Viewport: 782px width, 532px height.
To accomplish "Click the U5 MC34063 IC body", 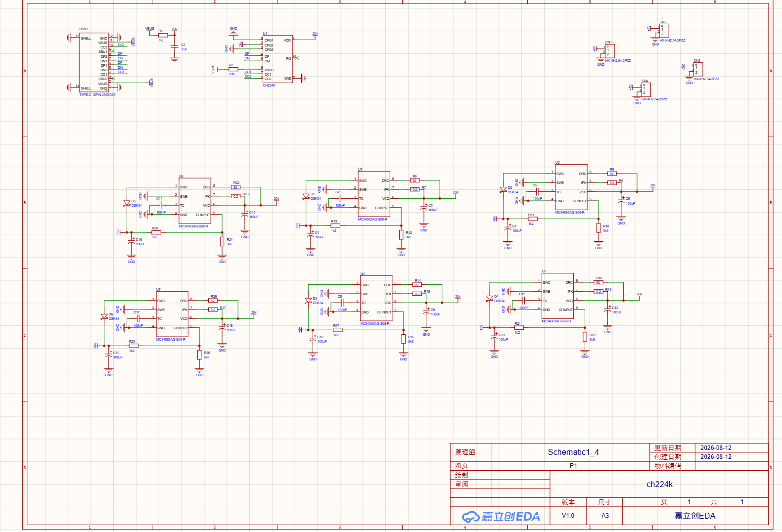I will pos(557,296).
